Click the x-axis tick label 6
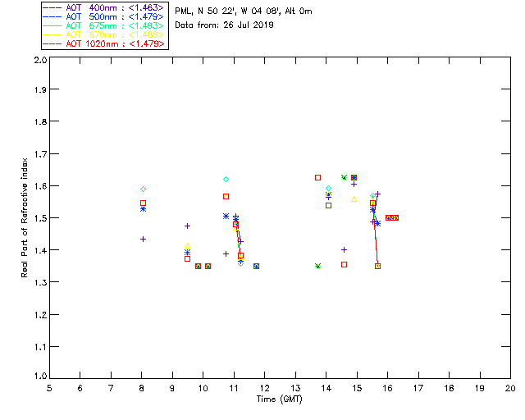 [80, 388]
